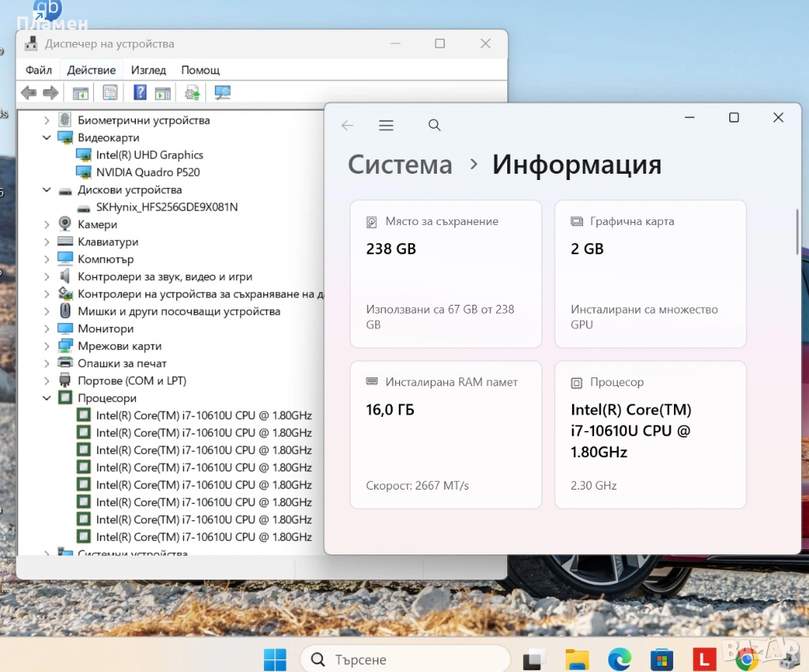Collapse the Процесори tree node

click(x=47, y=398)
